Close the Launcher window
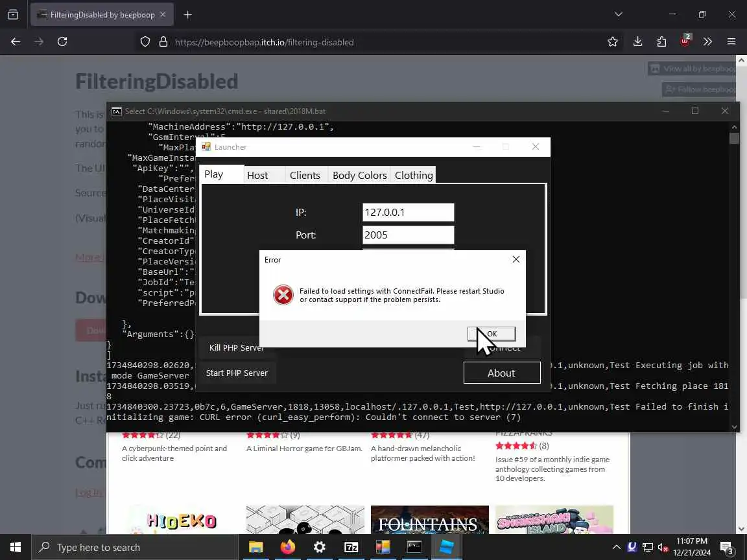 pyautogui.click(x=536, y=146)
